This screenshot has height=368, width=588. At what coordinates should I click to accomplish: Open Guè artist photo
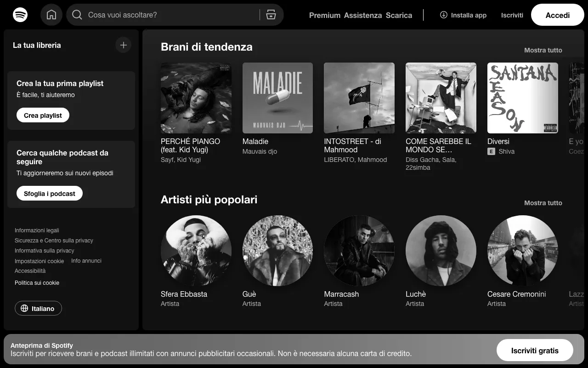pos(277,251)
